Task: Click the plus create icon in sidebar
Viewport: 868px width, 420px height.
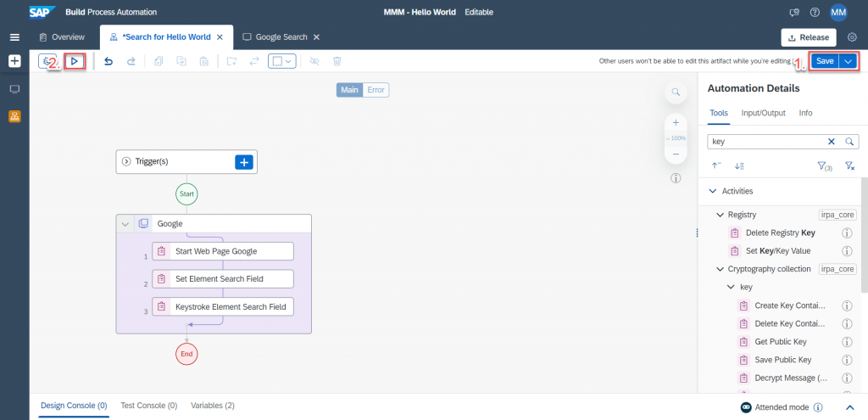Action: click(15, 61)
